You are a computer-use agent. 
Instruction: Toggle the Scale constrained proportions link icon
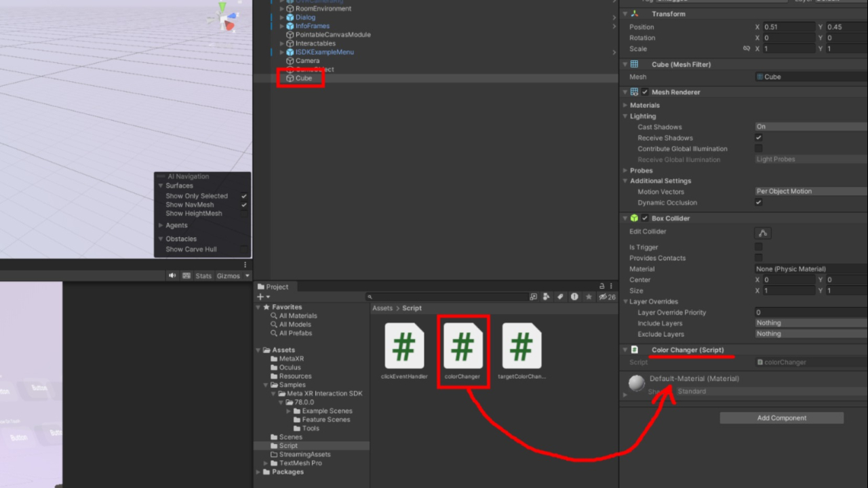[747, 49]
